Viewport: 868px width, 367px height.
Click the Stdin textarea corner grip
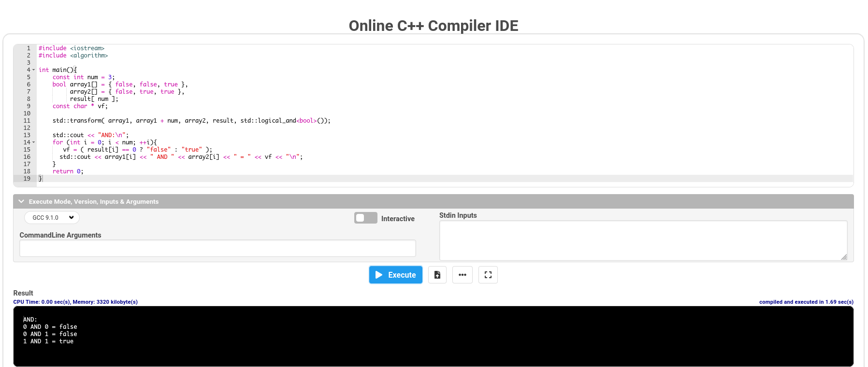tap(844, 257)
